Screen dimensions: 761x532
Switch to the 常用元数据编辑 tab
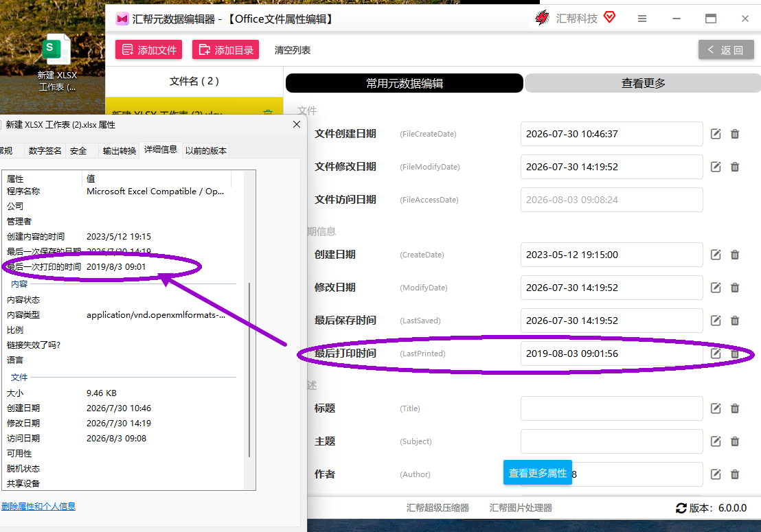405,84
